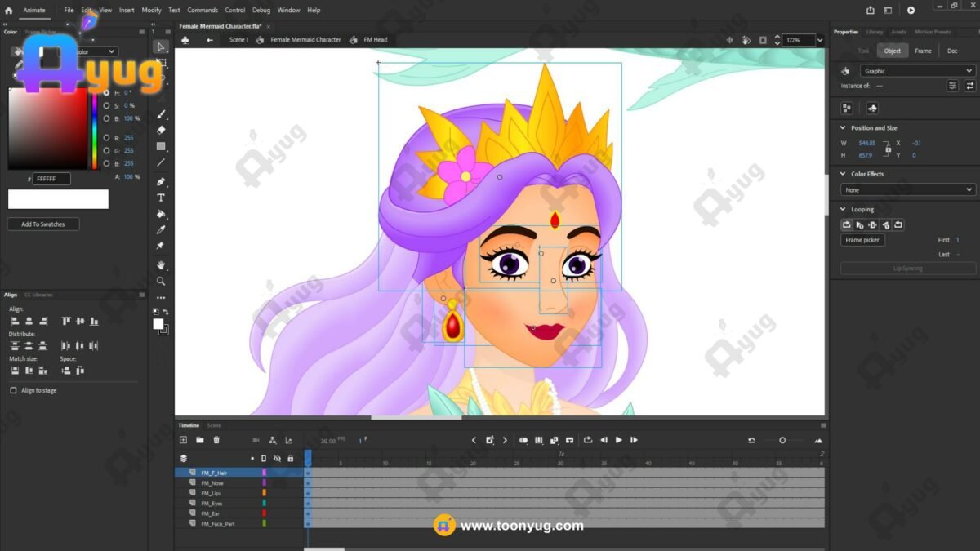Toggle hide all layers eye icon
Image resolution: width=980 pixels, height=551 pixels.
click(277, 459)
